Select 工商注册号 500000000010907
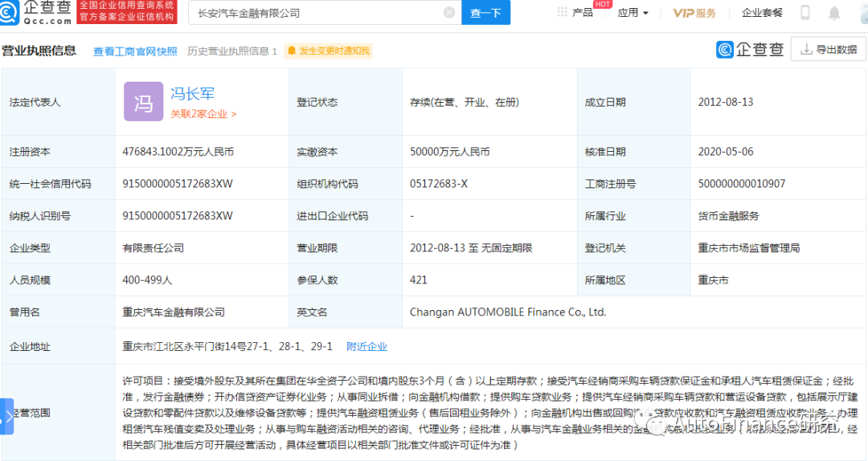This screenshot has width=868, height=461. 741,184
